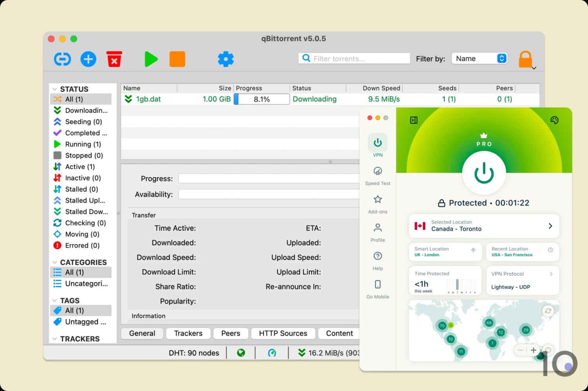Screen dimensions: 588x391
Task: Collapse the ExpressVPN sidebar panel icon
Action: click(x=414, y=120)
